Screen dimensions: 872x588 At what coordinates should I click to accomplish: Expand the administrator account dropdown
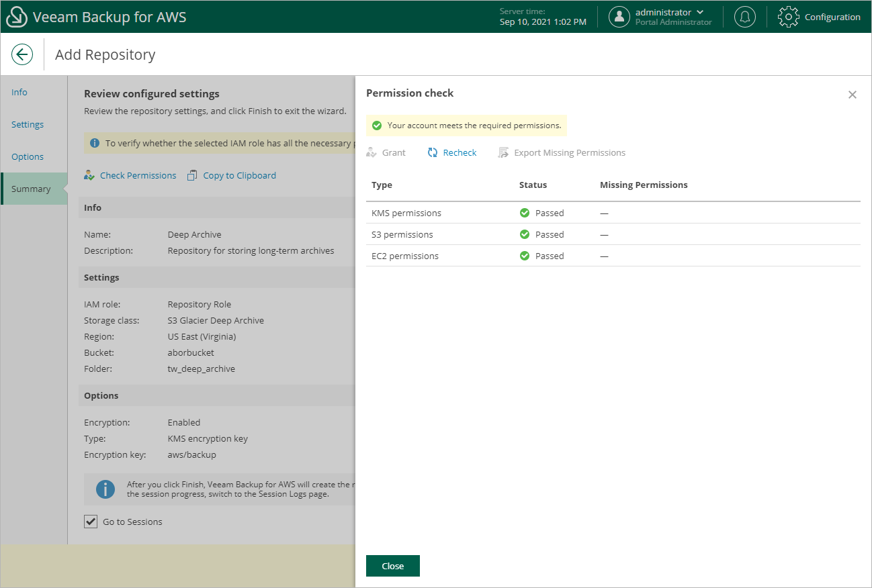[700, 12]
